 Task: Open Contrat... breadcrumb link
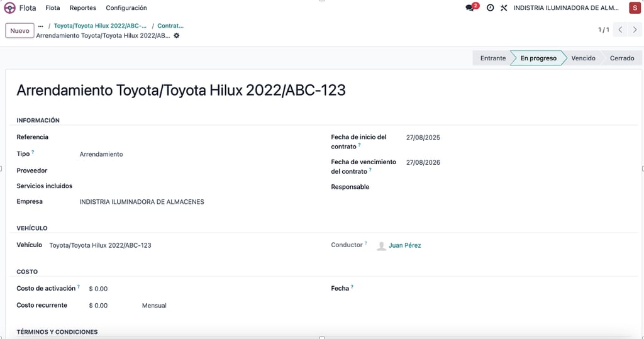(170, 26)
